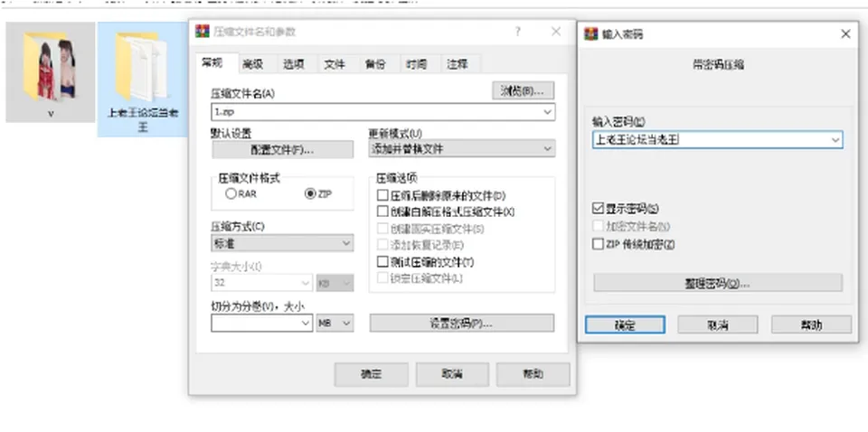
Task: Click the question mark help icon in title bar
Action: point(517,32)
